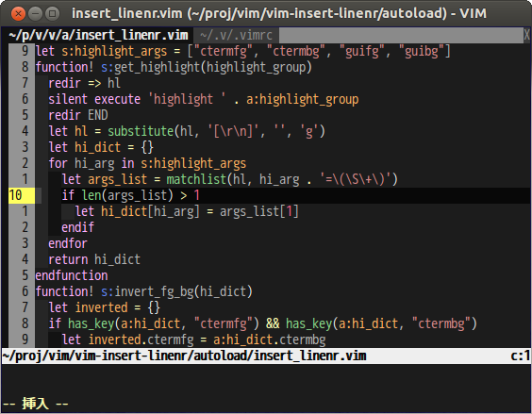Screen dimensions: 532x414
Task: Minimize the VIM window
Action: [35, 14]
